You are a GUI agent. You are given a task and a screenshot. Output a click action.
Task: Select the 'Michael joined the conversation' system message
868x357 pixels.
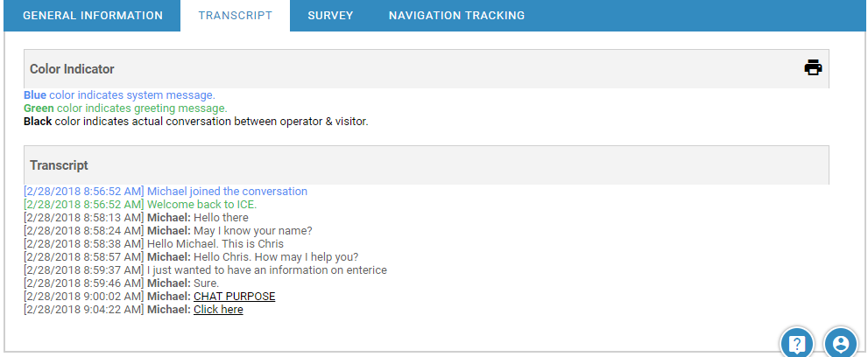(x=227, y=192)
